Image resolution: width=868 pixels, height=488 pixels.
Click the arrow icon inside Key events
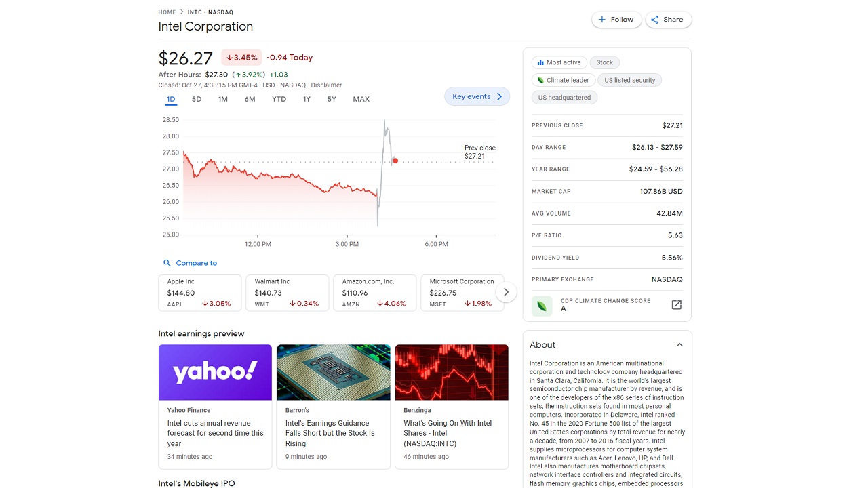click(500, 96)
